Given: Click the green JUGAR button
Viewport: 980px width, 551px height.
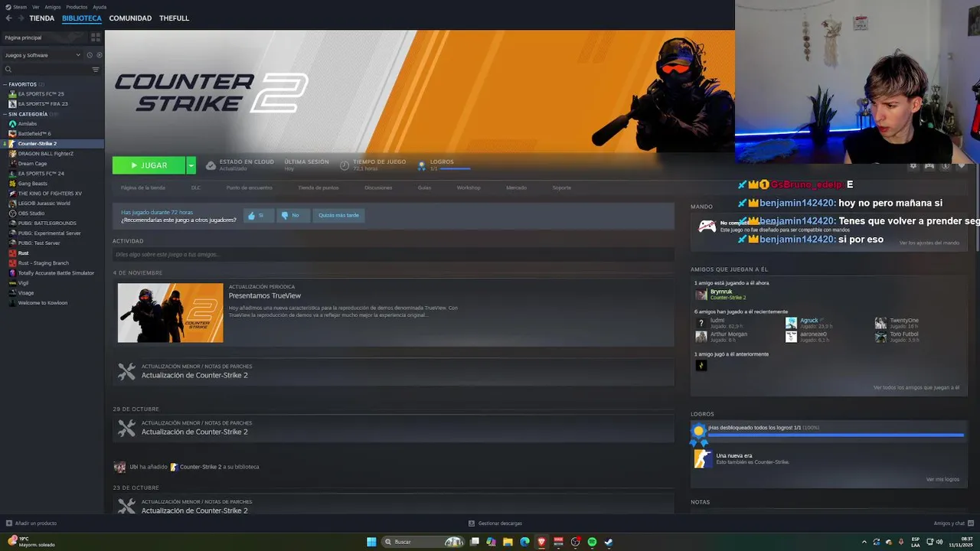Looking at the screenshot, I should coord(149,165).
